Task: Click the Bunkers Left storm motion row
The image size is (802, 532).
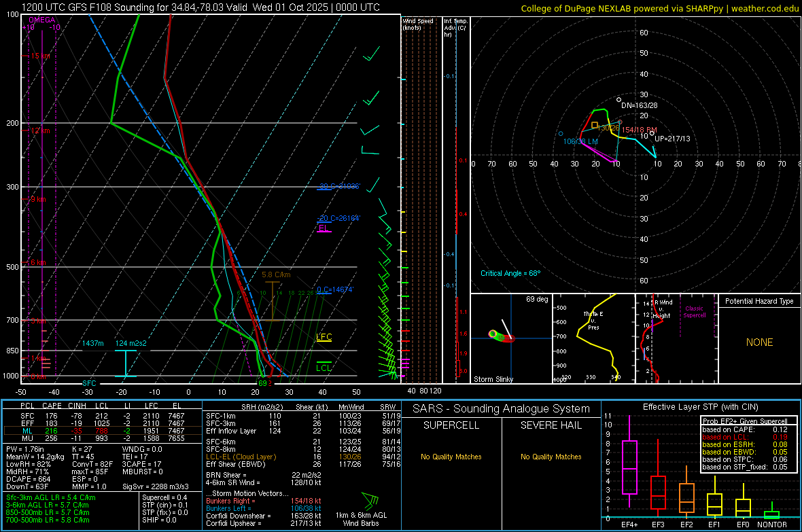Action: pos(264,508)
